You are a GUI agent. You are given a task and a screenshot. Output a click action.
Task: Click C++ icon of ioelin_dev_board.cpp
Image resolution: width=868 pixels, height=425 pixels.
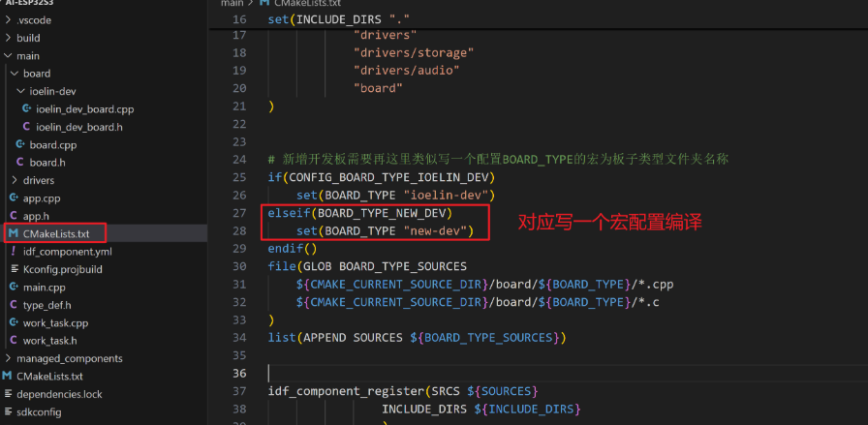pos(26,109)
